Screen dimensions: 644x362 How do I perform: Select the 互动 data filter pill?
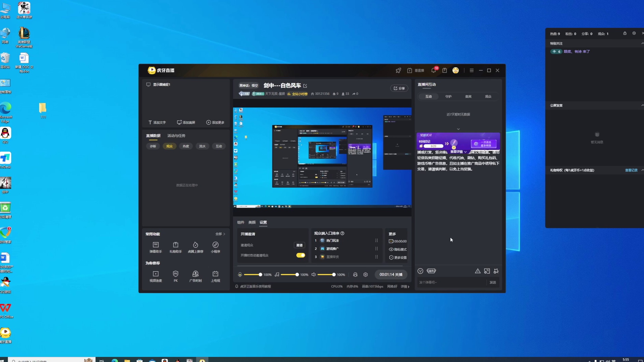(219, 146)
